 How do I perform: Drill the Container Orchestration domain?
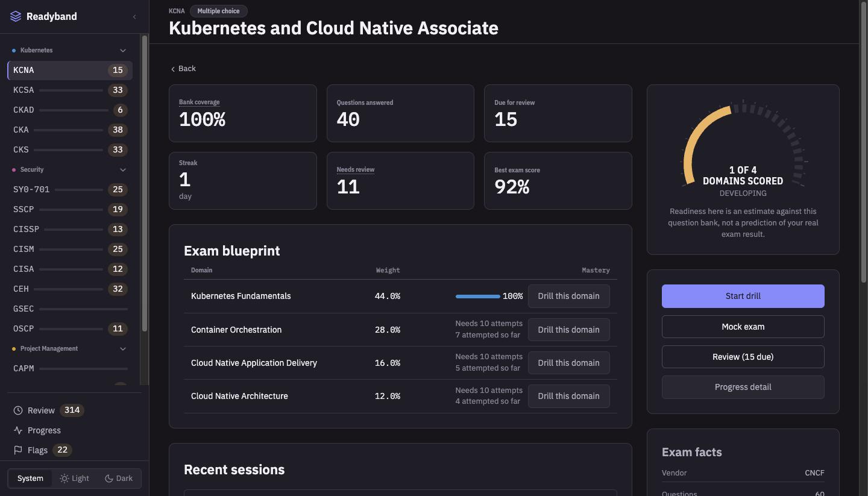(x=568, y=330)
